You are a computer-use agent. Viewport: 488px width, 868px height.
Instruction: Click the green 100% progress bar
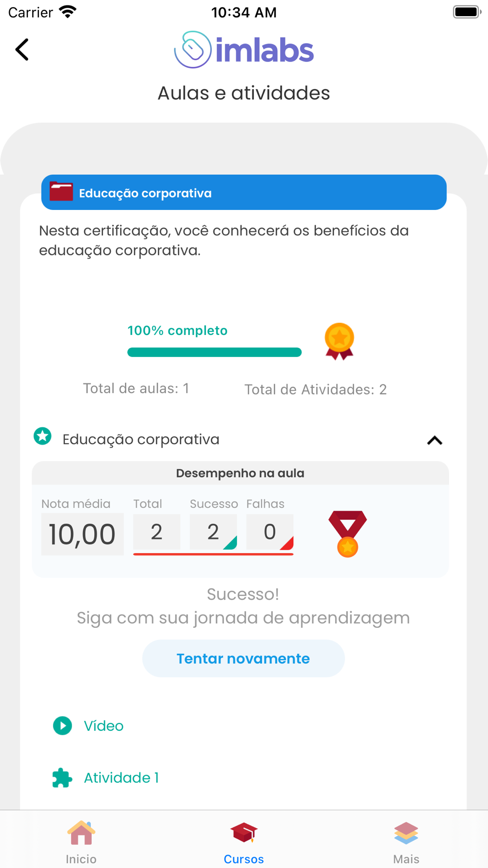[214, 352]
